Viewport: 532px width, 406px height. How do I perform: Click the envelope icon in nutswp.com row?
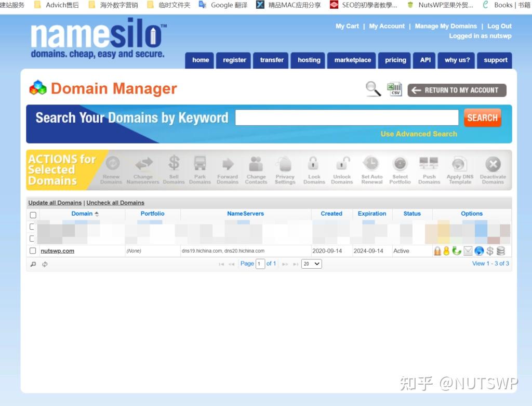tap(468, 251)
